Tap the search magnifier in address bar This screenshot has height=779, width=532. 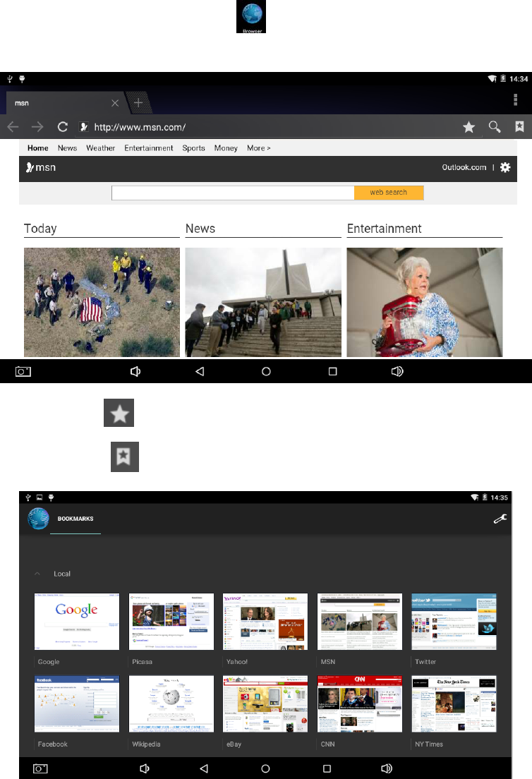pyautogui.click(x=494, y=127)
